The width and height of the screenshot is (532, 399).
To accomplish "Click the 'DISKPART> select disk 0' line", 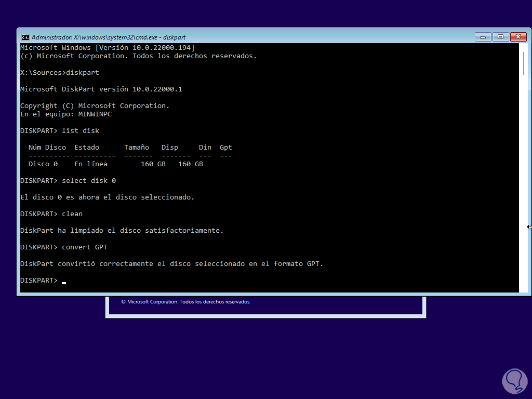I will point(68,181).
